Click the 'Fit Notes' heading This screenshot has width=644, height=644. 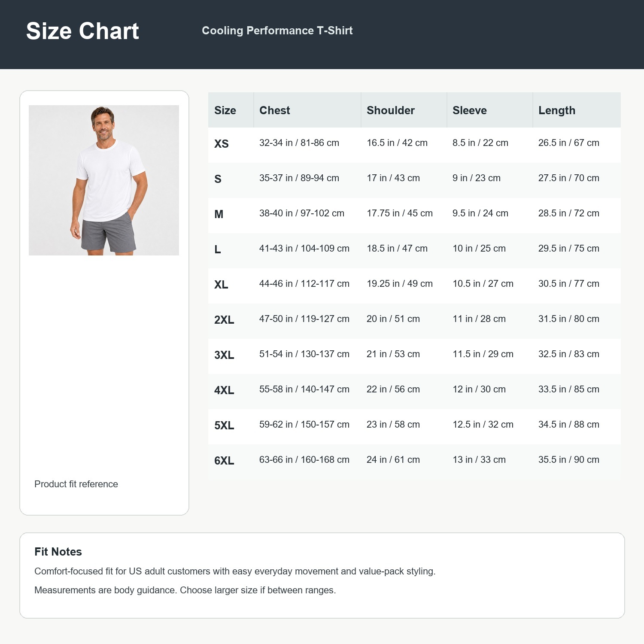click(58, 552)
